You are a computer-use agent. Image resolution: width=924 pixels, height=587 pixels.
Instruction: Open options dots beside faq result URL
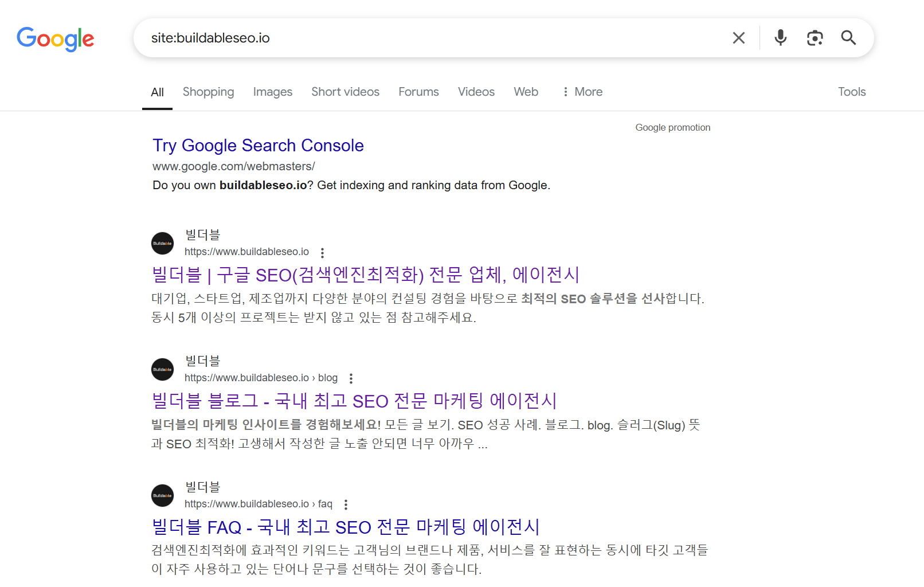tap(346, 504)
